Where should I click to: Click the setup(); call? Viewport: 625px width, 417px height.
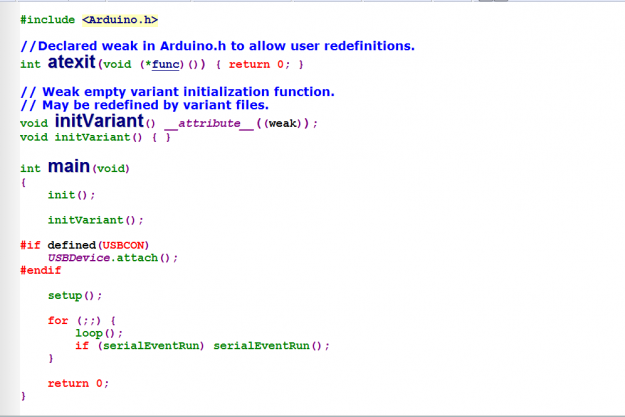[75, 295]
